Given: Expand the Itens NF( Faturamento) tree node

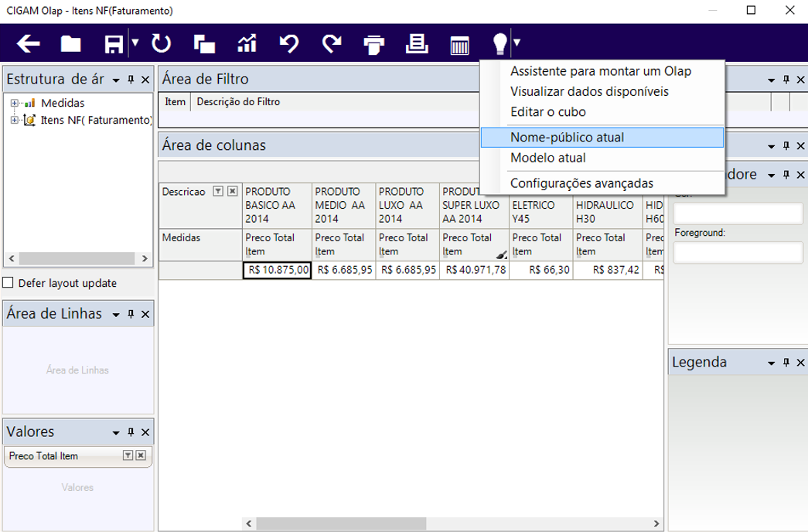Looking at the screenshot, I should coord(14,120).
